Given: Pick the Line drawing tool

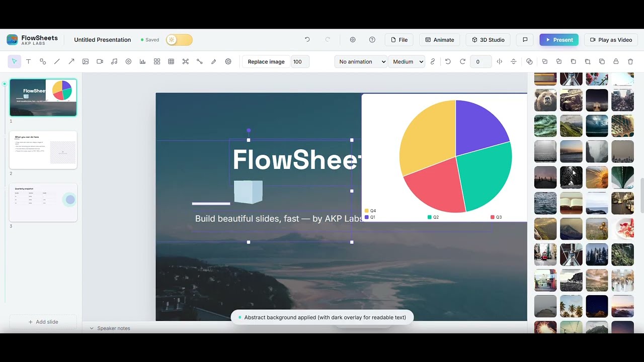Looking at the screenshot, I should [x=57, y=61].
